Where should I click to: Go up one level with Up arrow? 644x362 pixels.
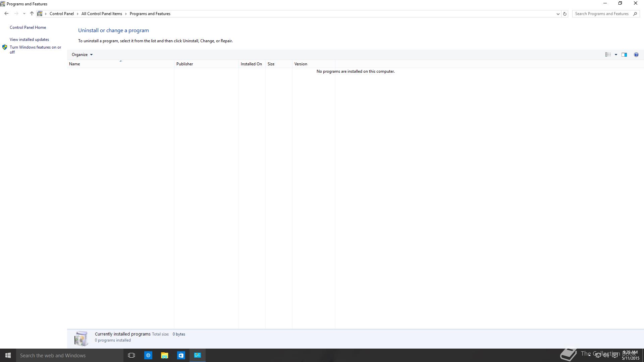coord(32,14)
